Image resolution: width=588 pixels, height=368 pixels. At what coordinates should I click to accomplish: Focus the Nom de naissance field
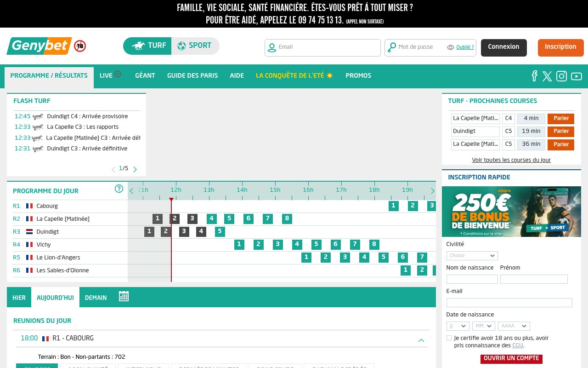tap(472, 279)
